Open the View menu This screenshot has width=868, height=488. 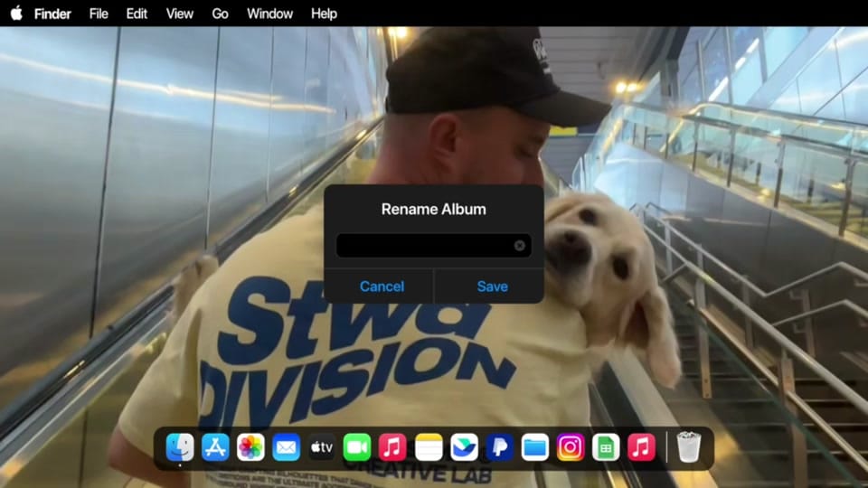[x=179, y=14]
